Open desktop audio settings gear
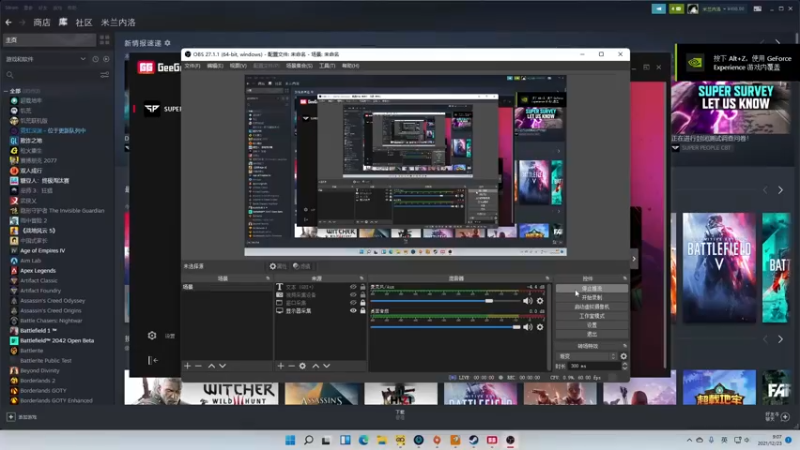This screenshot has width=800, height=450. pyautogui.click(x=540, y=327)
